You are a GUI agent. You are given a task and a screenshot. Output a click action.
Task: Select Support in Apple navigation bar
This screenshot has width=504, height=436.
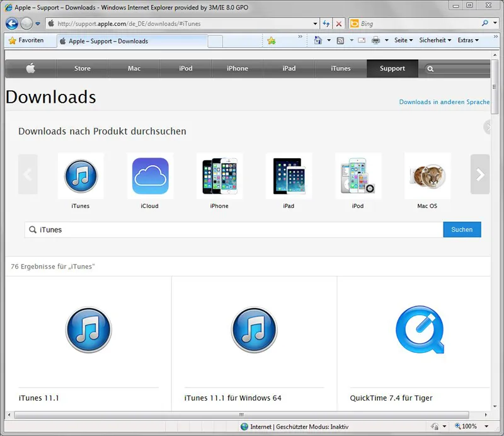[392, 68]
